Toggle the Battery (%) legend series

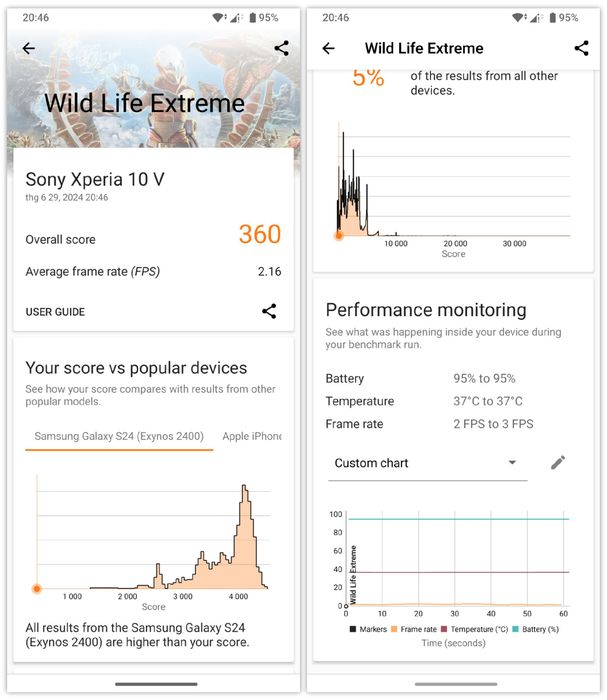[x=536, y=629]
